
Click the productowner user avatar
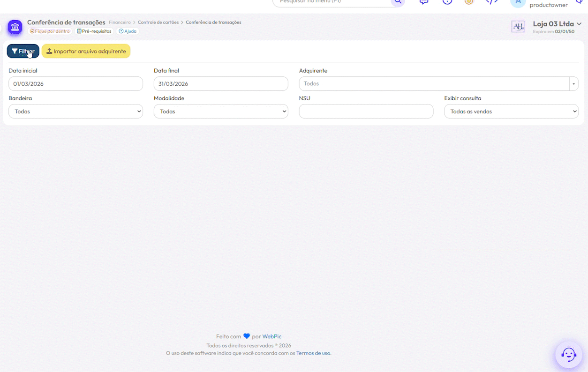point(518,2)
